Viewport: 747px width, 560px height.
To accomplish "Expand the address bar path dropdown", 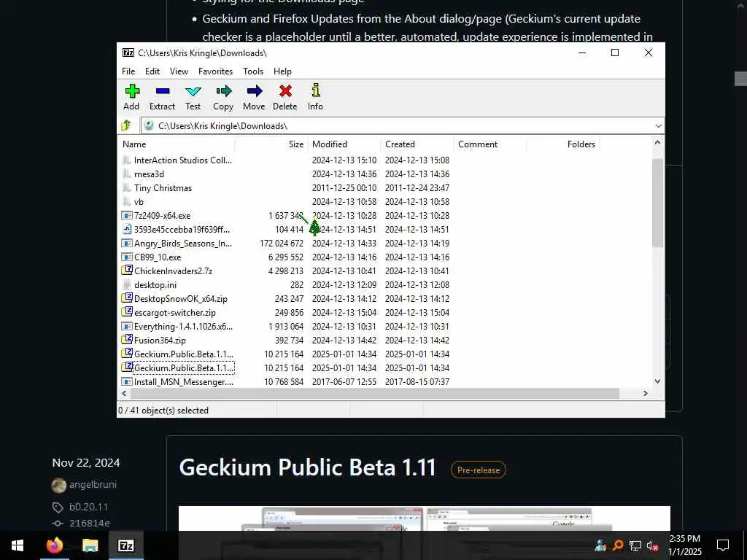I will (x=659, y=125).
